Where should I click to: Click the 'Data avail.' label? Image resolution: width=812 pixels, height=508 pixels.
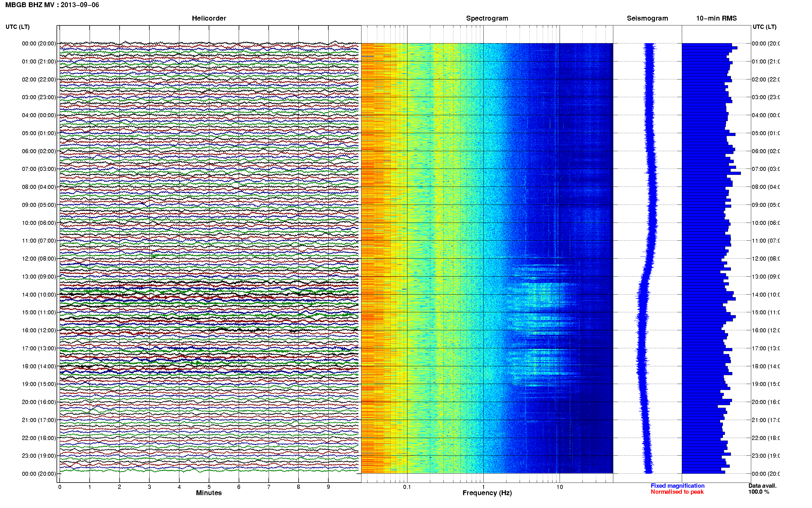[762, 486]
